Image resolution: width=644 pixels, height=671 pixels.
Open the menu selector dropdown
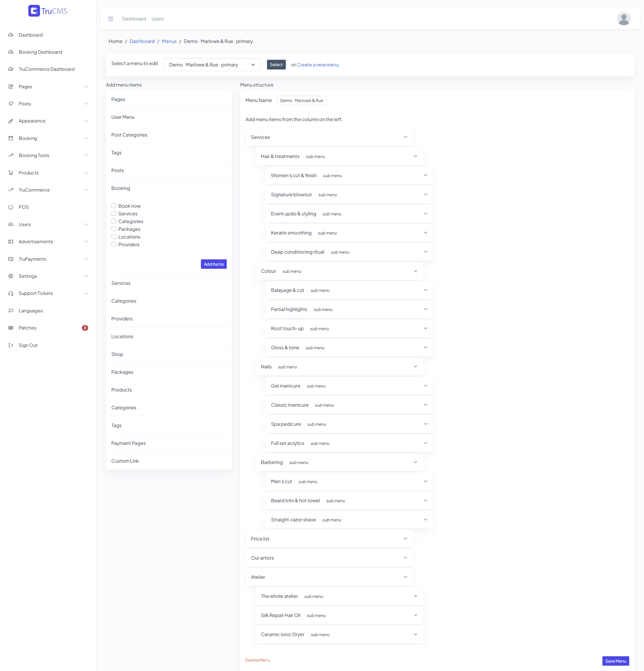212,65
